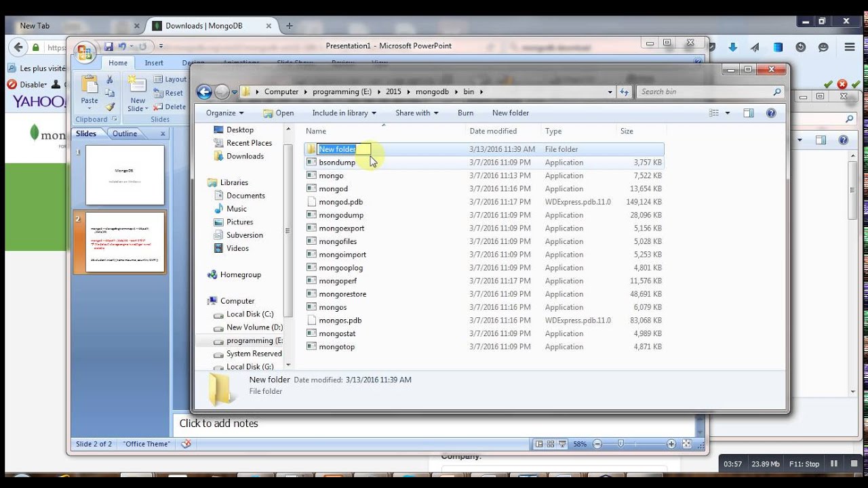This screenshot has height=488, width=868.
Task: Expand the Share with dropdown
Action: pos(417,113)
